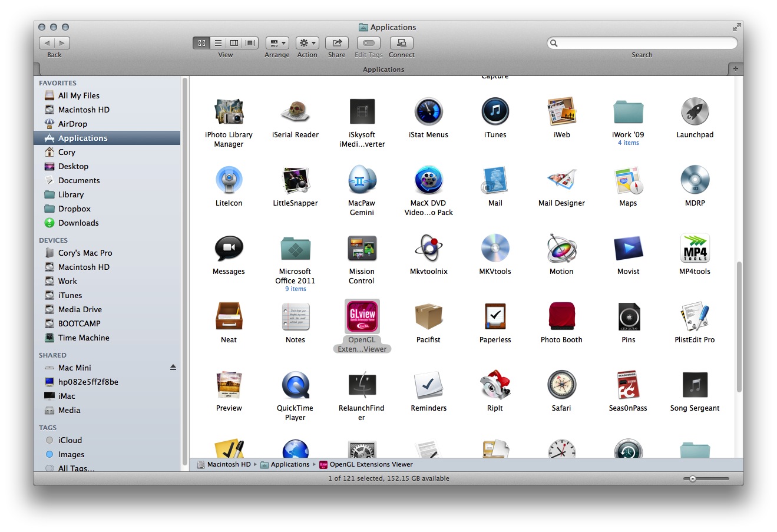The width and height of the screenshot is (777, 532).
Task: Select the Microsoft Office 2011 folder icon
Action: [295, 248]
